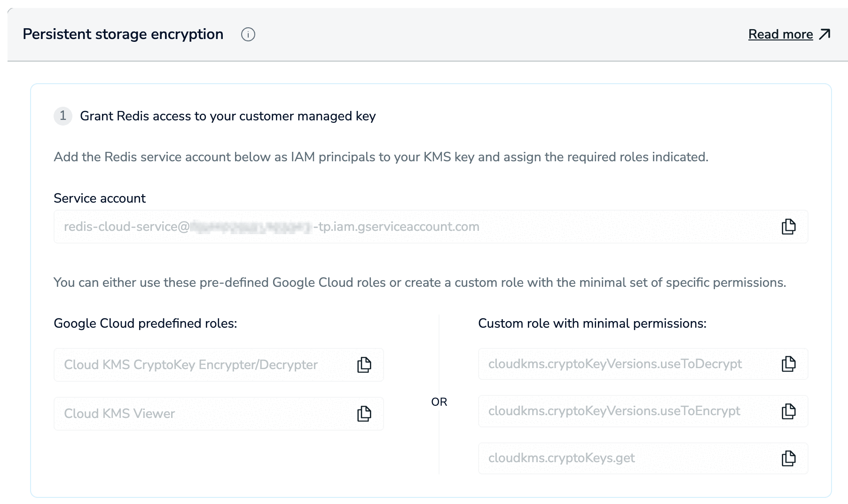
Task: Select the Cloud KMS Viewer field
Action: click(219, 414)
